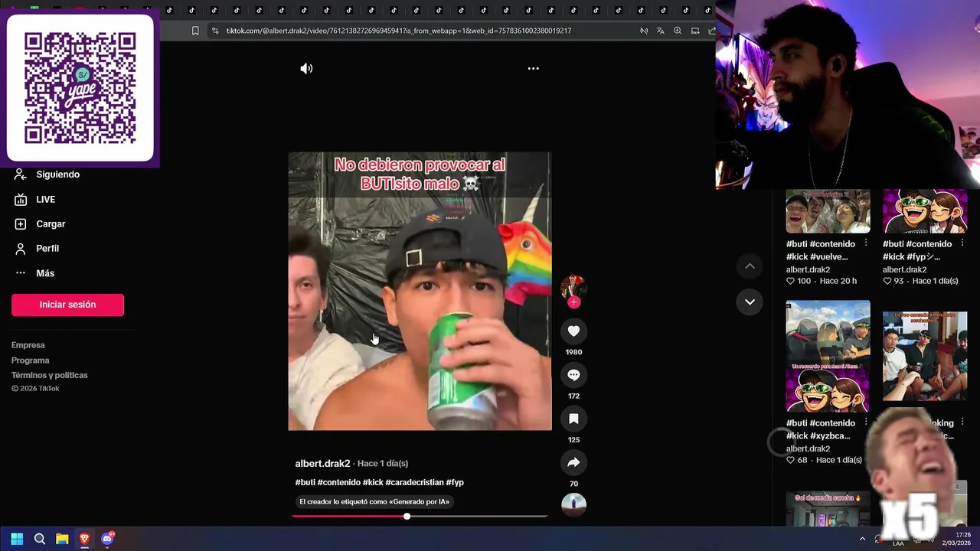
Task: Open albert.drak2 profile below the video
Action: (x=322, y=463)
